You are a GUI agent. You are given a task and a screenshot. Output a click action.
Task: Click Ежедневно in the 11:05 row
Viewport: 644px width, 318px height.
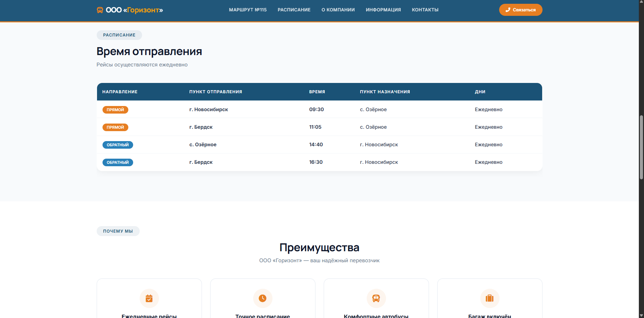pos(489,127)
